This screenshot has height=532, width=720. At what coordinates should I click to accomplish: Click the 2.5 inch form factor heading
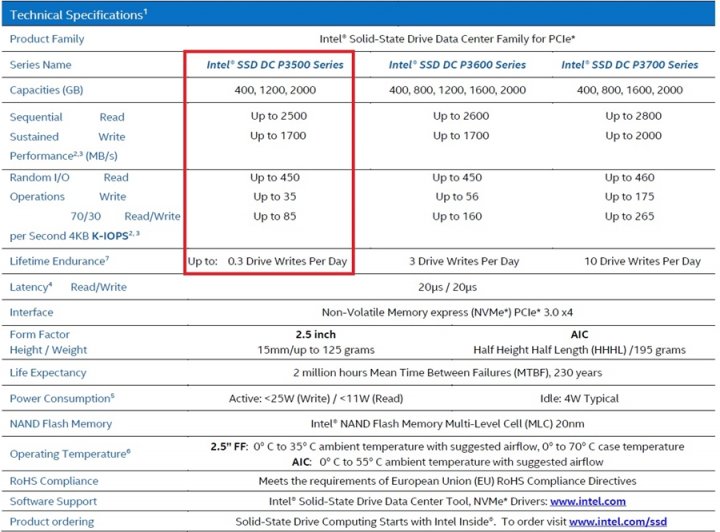315,335
